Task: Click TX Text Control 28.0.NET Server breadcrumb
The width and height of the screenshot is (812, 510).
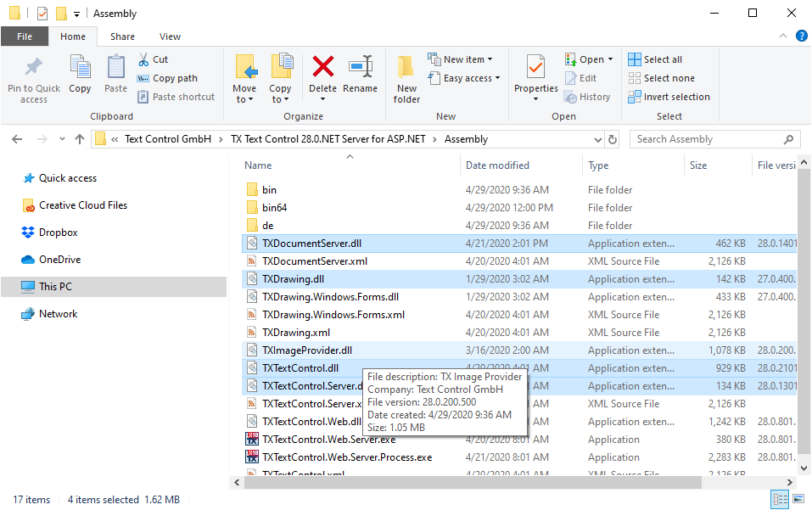Action: (x=328, y=139)
